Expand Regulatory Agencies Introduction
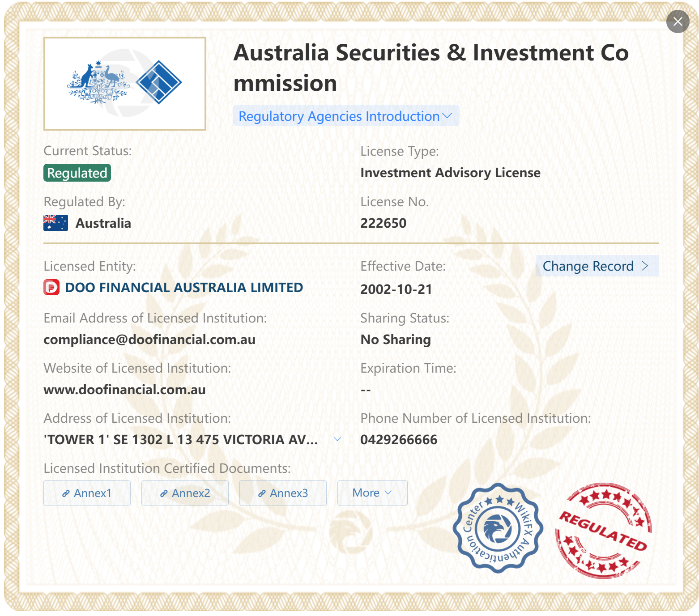Image resolution: width=699 pixels, height=616 pixels. (346, 116)
